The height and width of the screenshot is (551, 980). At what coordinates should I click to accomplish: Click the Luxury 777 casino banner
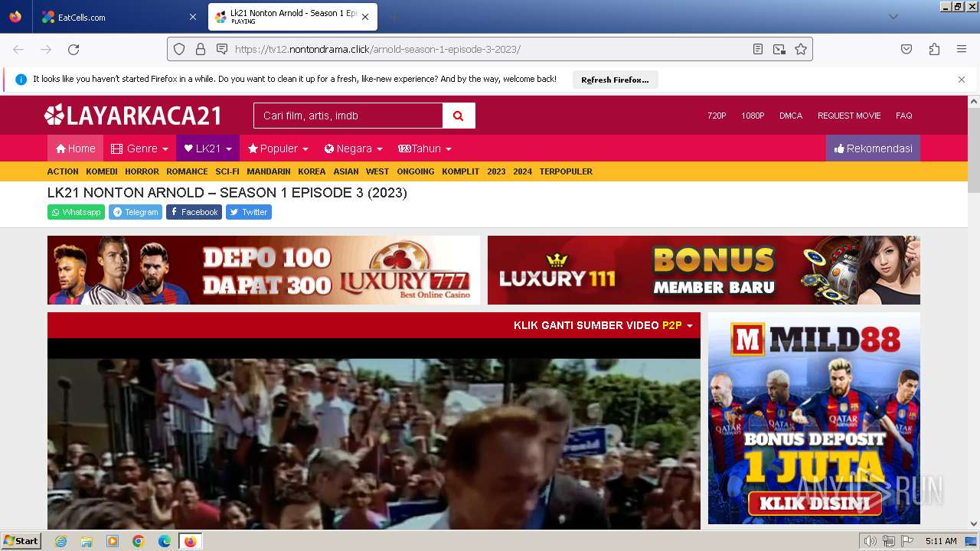click(x=263, y=270)
